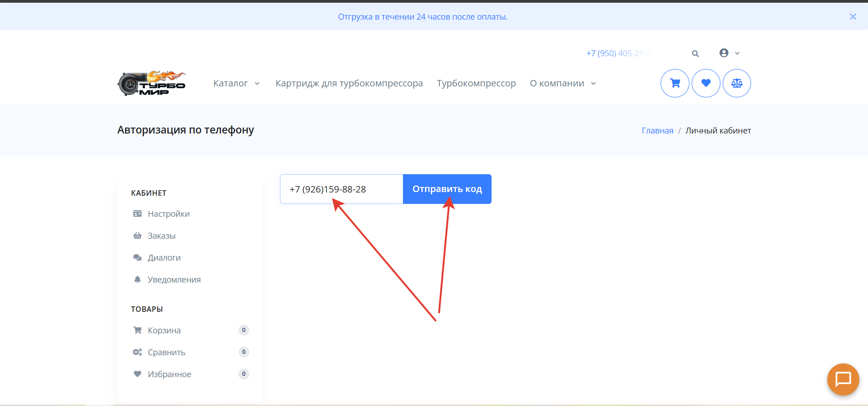Viewport: 868px width, 406px height.
Task: Follow the Главная breadcrumb link
Action: [657, 131]
